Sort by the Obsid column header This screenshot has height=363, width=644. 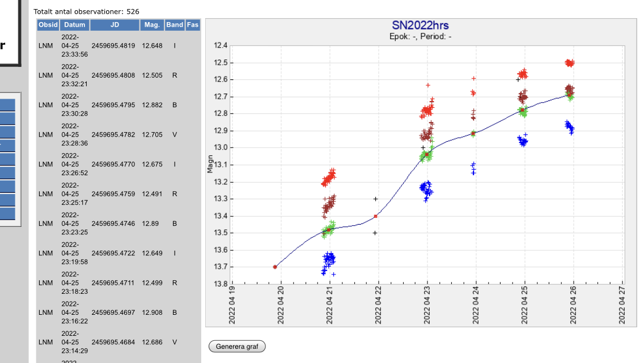48,25
